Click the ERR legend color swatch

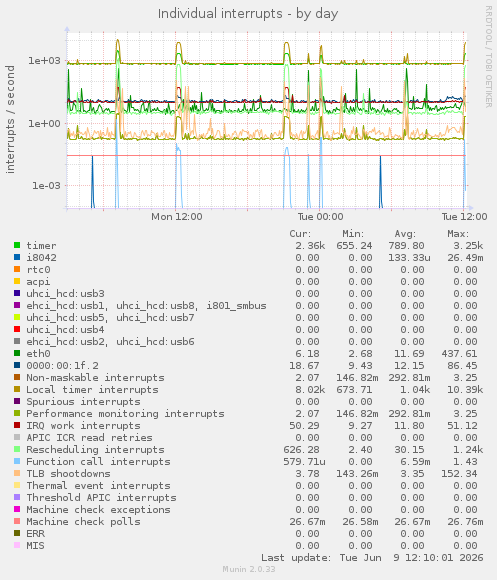click(x=17, y=533)
